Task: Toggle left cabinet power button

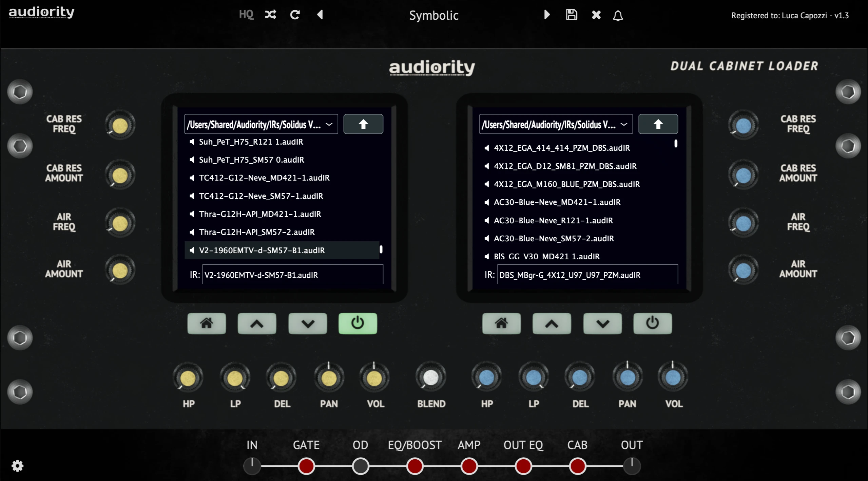Action: 358,323
